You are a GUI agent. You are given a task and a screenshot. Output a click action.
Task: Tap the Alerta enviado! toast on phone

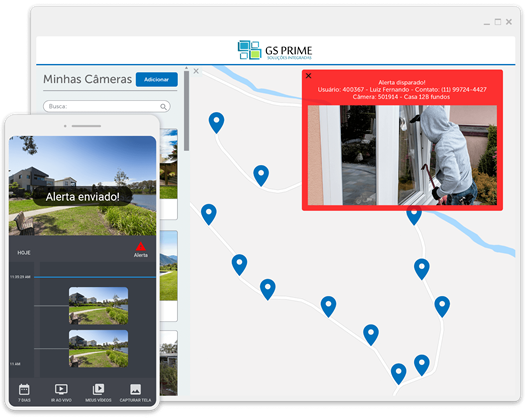(x=82, y=197)
